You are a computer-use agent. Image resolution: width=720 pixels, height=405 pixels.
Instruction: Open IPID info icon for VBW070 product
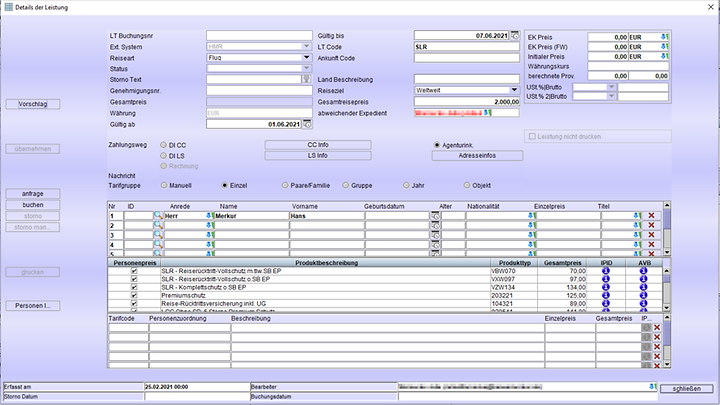point(605,270)
